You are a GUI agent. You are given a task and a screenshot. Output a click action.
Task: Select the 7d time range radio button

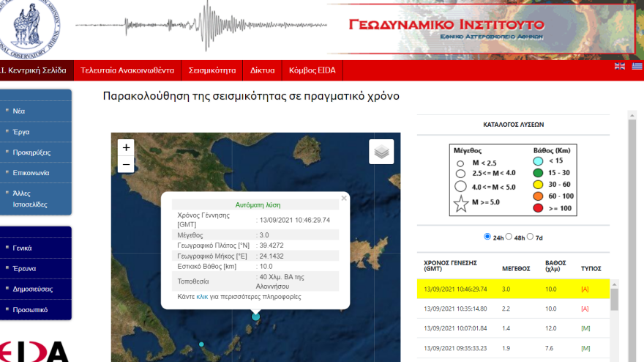coord(531,237)
